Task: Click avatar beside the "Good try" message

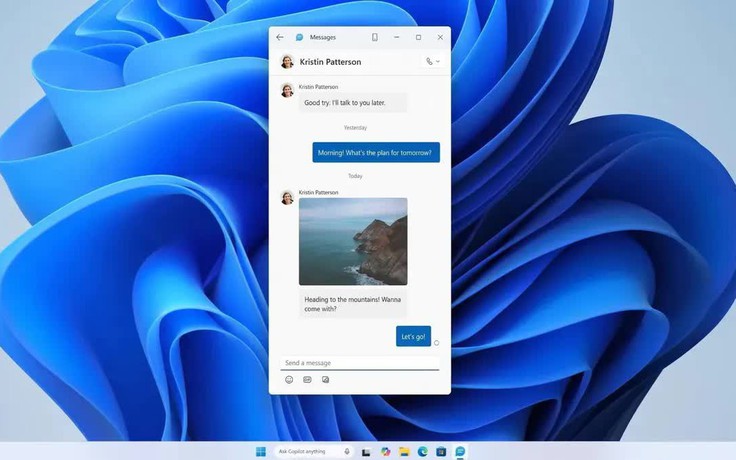Action: (287, 90)
